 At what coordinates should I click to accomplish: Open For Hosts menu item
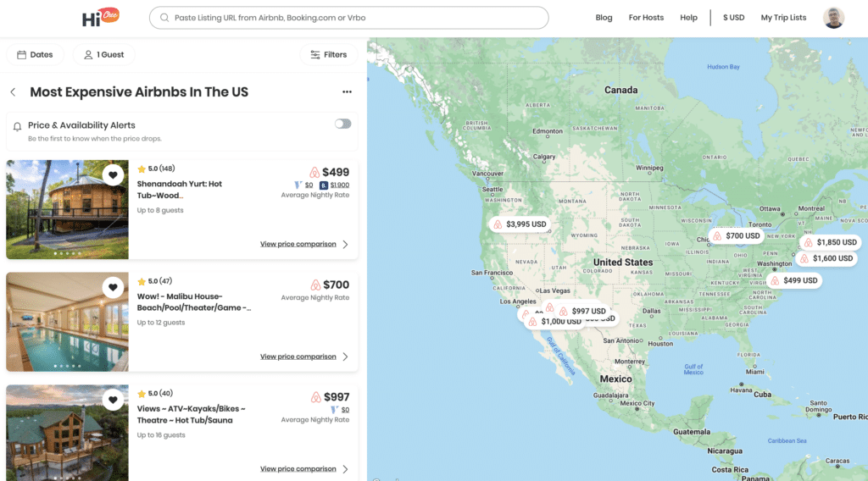pyautogui.click(x=646, y=18)
